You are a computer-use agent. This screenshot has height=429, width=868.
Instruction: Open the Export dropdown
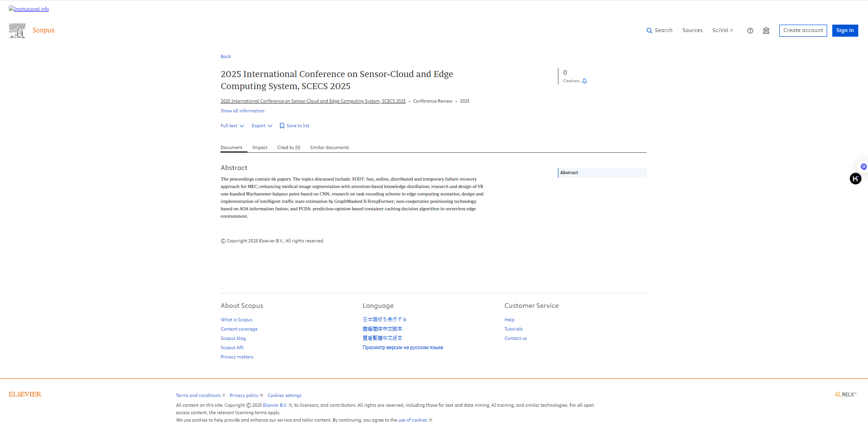tap(262, 126)
